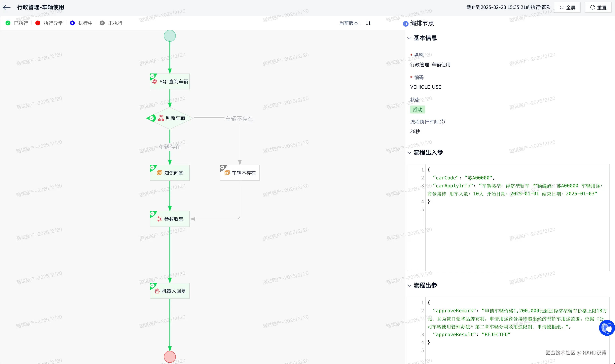Click the red end circle node
615x364 pixels.
coord(170,357)
